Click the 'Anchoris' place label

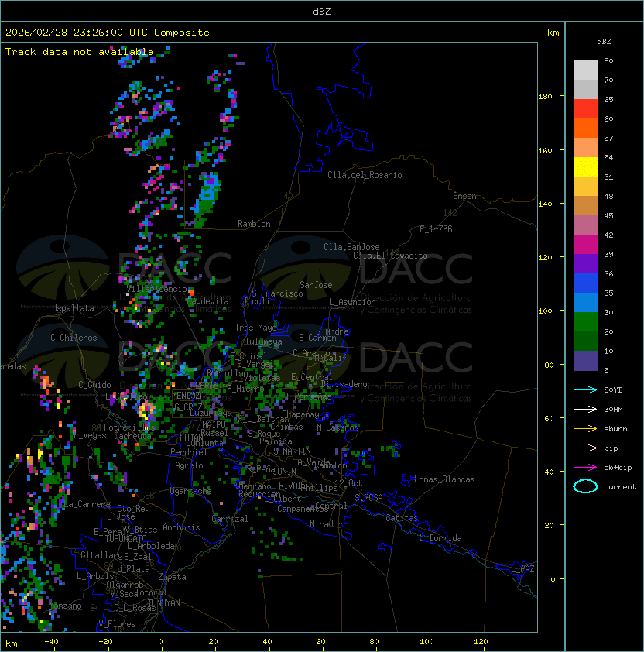(181, 527)
